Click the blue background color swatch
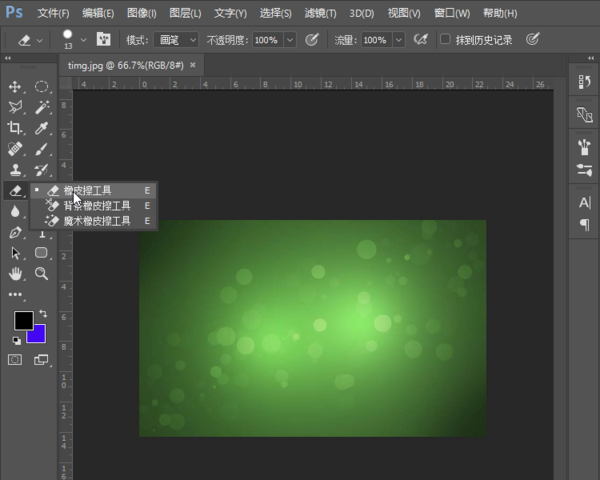This screenshot has width=600, height=480. [x=39, y=336]
